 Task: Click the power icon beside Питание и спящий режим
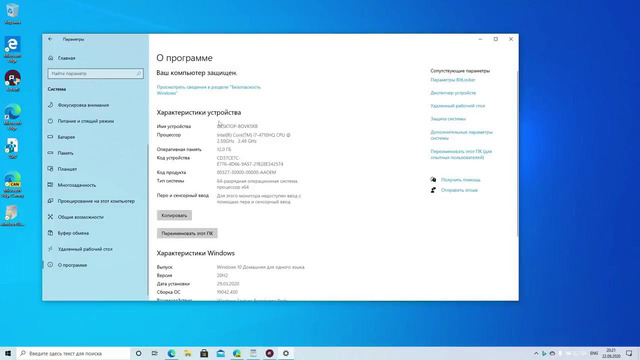[50, 121]
